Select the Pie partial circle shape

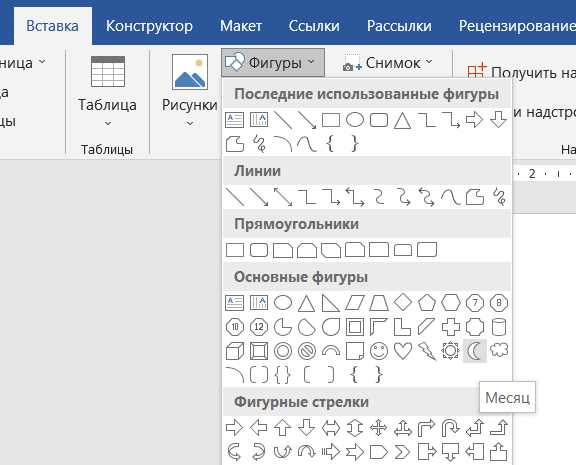pos(283,327)
